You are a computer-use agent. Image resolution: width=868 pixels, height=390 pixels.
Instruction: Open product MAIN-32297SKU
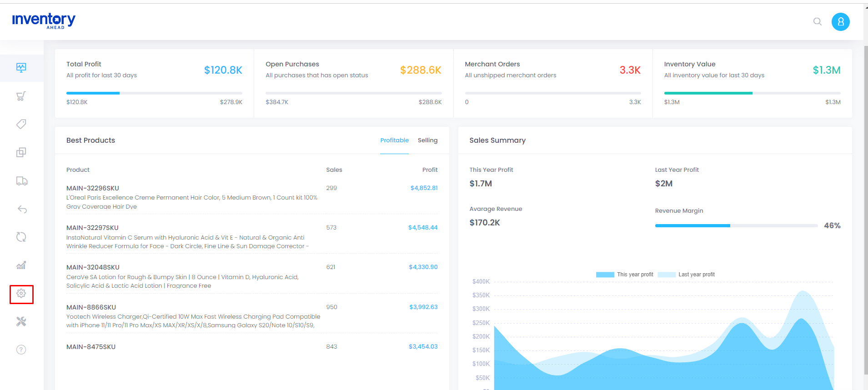coord(92,228)
